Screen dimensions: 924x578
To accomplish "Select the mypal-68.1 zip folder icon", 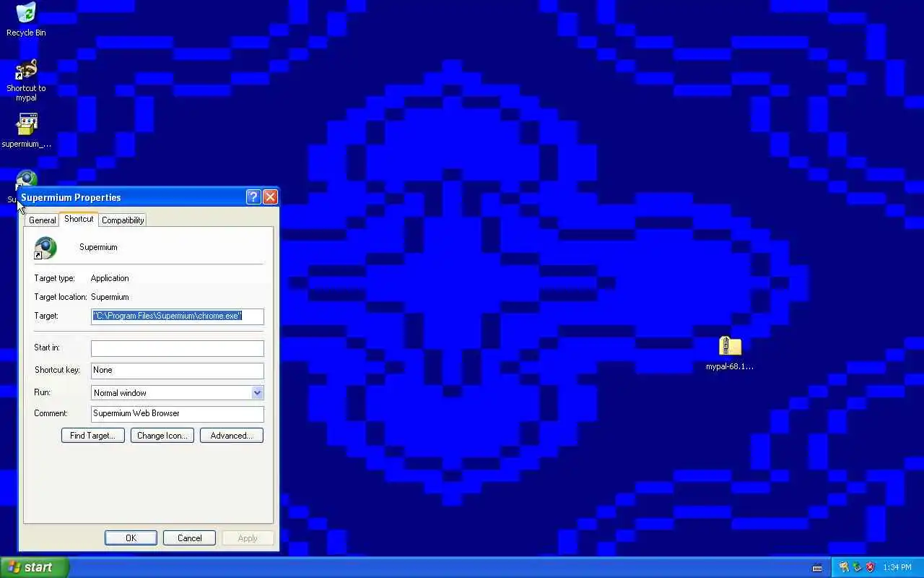I will (x=730, y=353).
